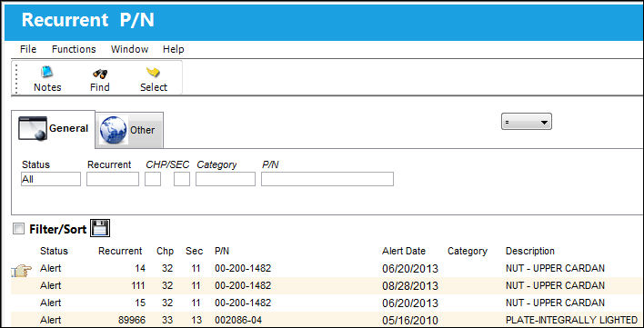Click the pointing hand row indicator
This screenshot has width=644, height=328.
21,270
